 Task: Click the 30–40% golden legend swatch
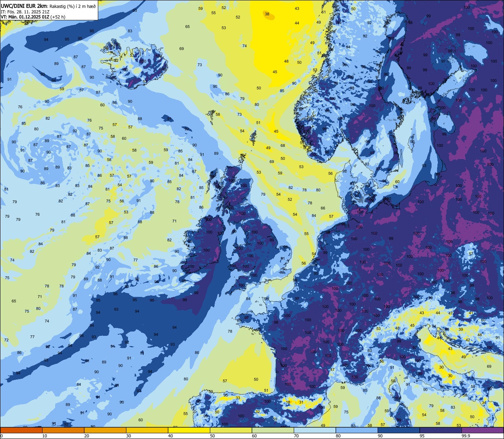[x=147, y=430]
